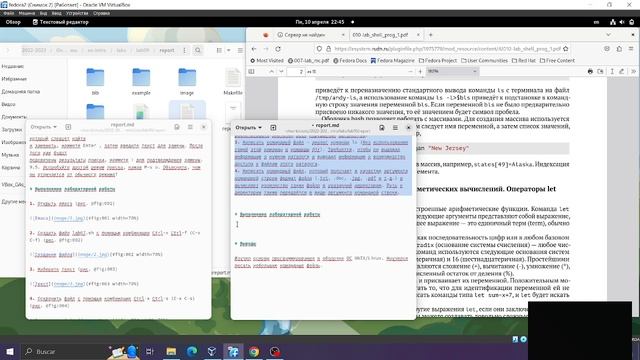The height and width of the screenshot is (360, 640).
Task: Switch to the 010-lab_shell_prog_1.pdf tab
Action: [x=380, y=35]
